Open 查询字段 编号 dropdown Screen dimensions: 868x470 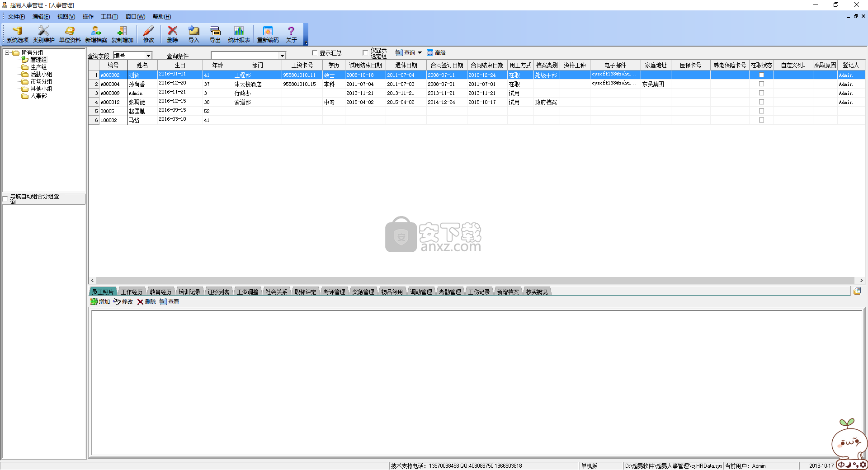[x=148, y=56]
